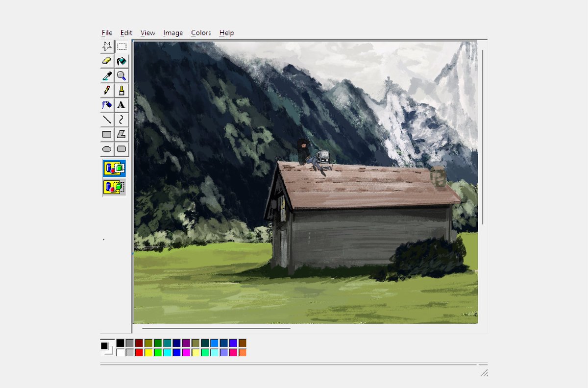
Task: Select the magenta palette swatch
Action: pyautogui.click(x=186, y=352)
